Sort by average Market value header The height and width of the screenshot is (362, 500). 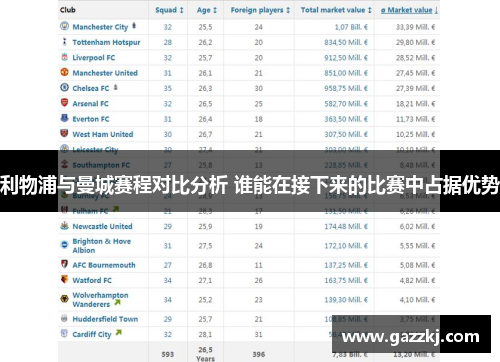point(410,10)
